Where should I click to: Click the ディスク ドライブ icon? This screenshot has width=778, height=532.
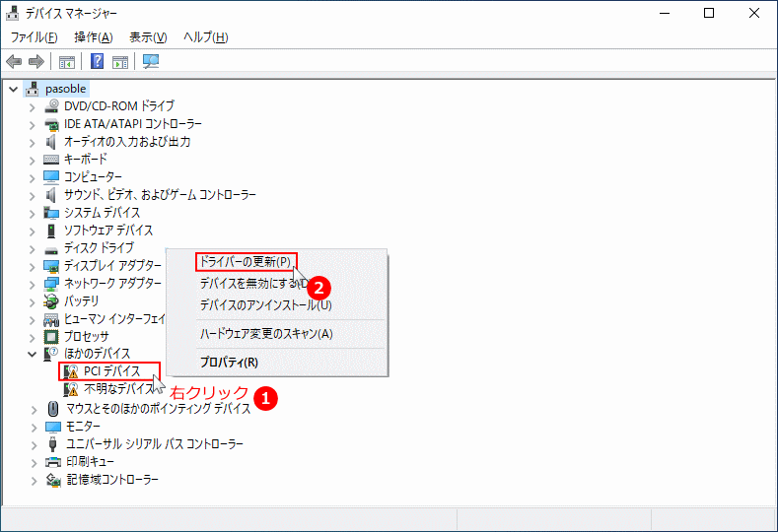(x=51, y=249)
